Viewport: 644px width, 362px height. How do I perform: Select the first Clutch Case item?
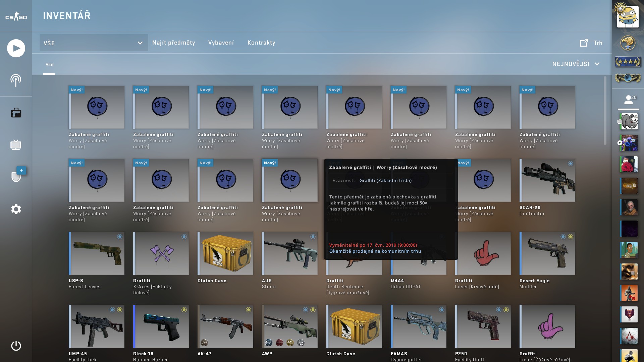pos(225,253)
